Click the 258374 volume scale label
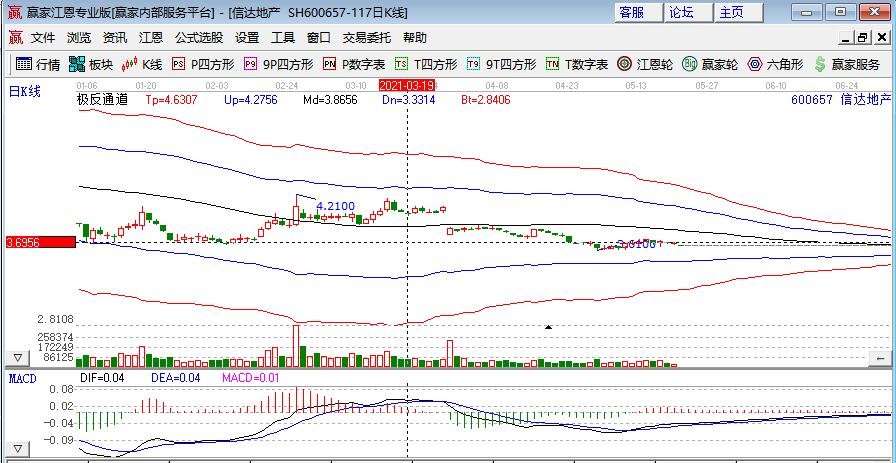Viewport: 896px width, 463px height. pyautogui.click(x=55, y=337)
